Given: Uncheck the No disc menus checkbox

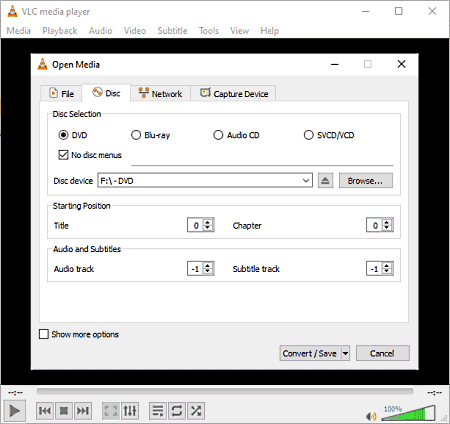Looking at the screenshot, I should click(x=63, y=155).
